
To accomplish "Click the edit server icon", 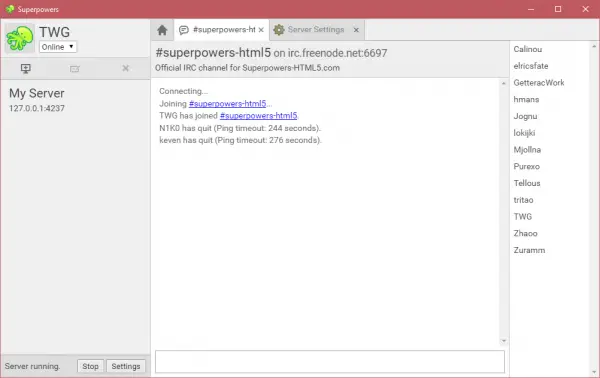I will point(75,69).
